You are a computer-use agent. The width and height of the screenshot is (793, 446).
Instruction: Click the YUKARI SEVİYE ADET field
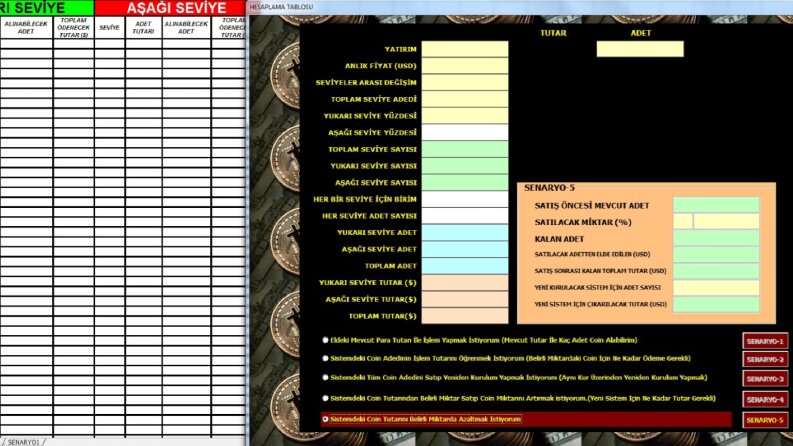[465, 233]
